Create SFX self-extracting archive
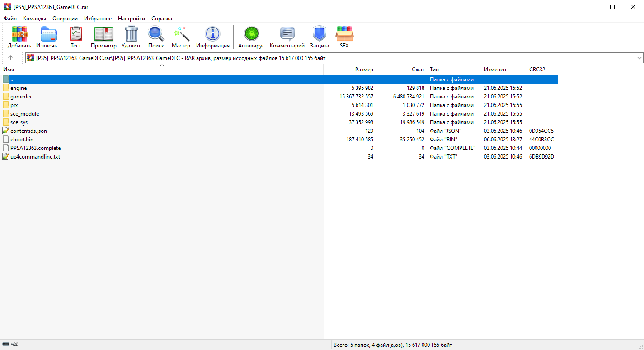The image size is (644, 350). click(344, 34)
